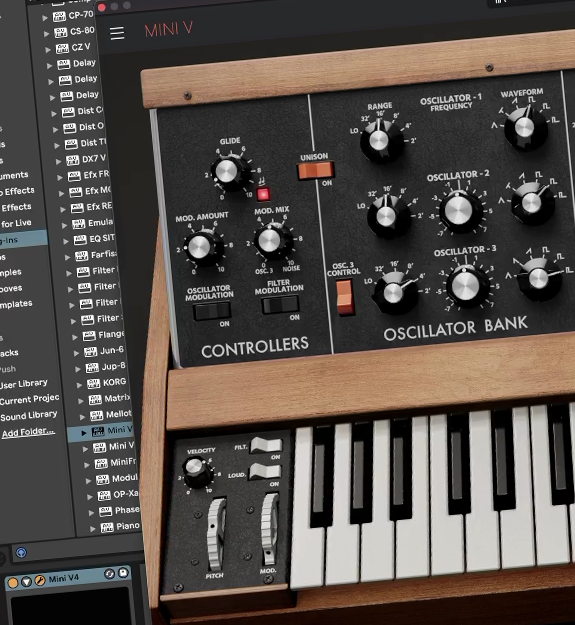This screenshot has height=625, width=575.
Task: Toggle the orange UNISON switch
Action: pos(316,171)
